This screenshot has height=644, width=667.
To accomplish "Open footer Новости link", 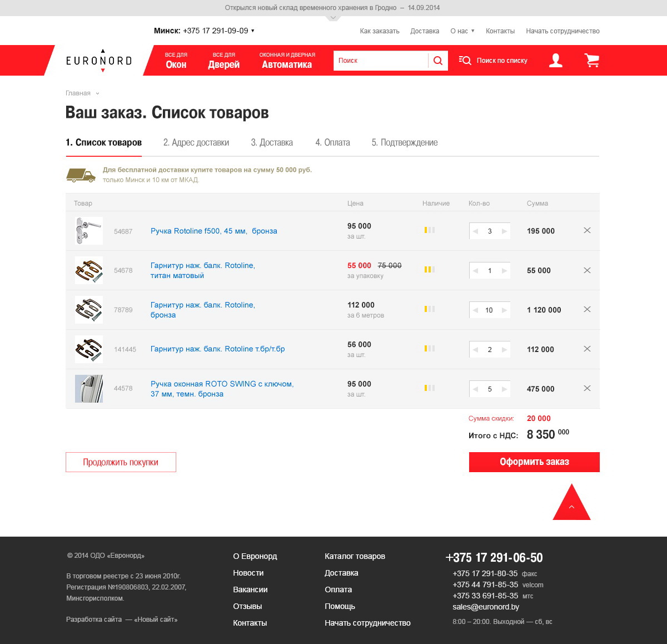I will 248,573.
